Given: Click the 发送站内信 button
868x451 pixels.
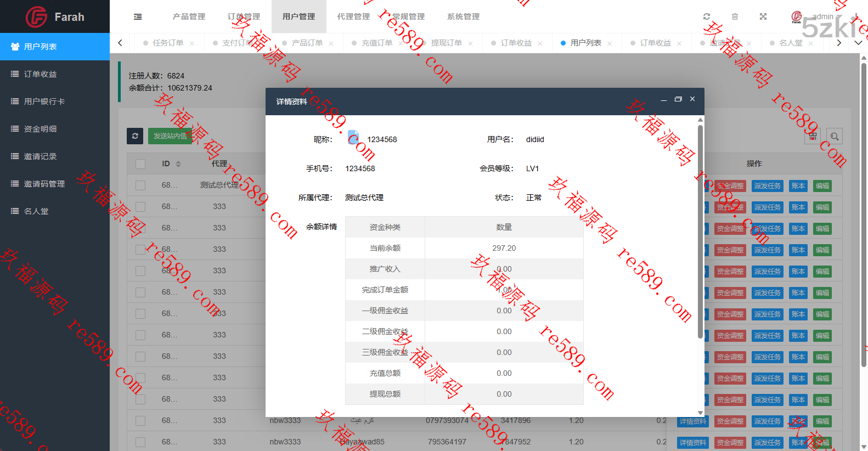Looking at the screenshot, I should point(170,136).
